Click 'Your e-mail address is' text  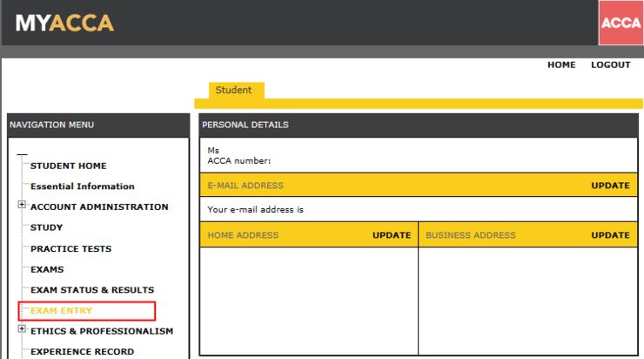256,210
